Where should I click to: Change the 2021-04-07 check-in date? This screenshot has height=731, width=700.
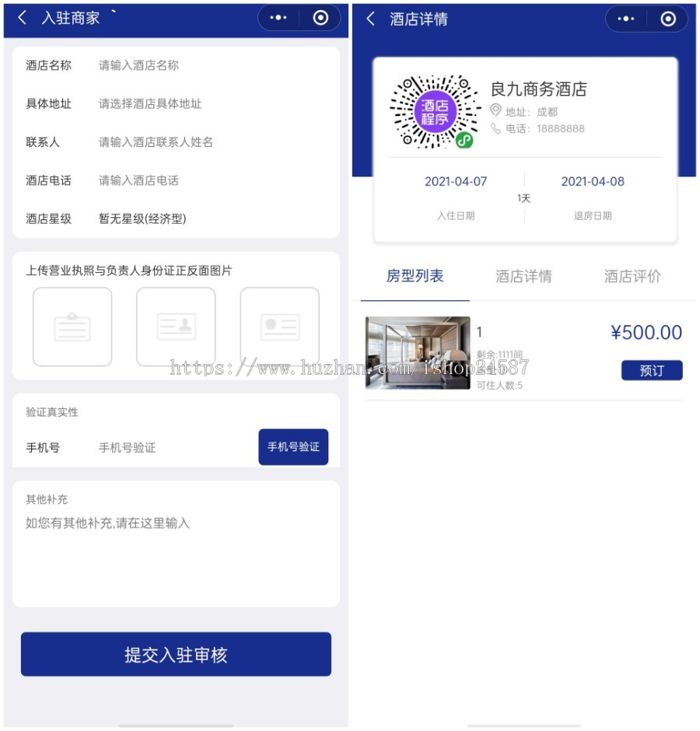pos(456,181)
